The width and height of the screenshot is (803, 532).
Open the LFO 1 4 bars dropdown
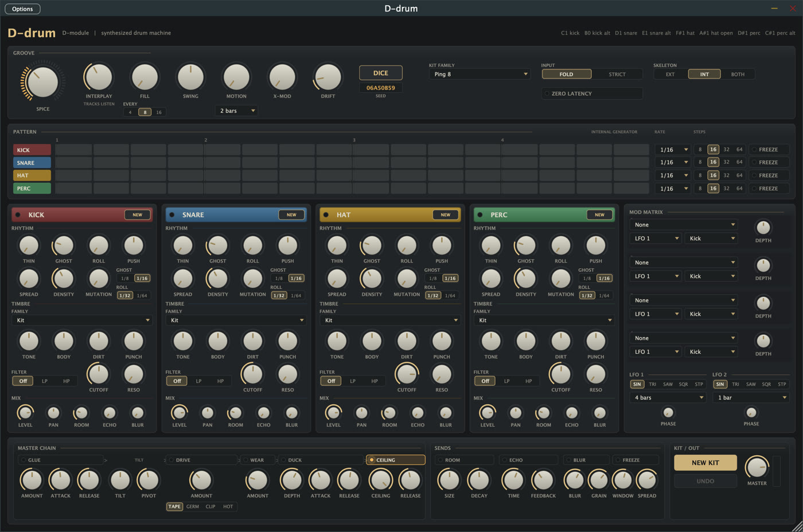(x=668, y=397)
